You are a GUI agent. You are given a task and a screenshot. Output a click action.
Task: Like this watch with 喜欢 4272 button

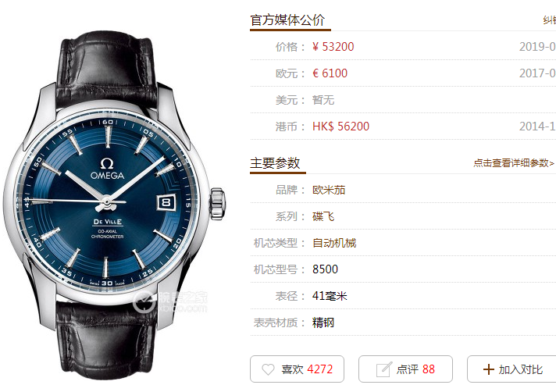tap(298, 369)
